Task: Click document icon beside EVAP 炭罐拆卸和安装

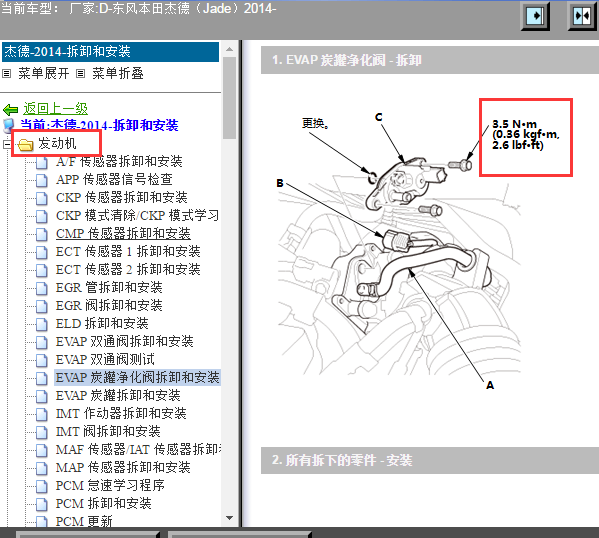Action: (42, 396)
